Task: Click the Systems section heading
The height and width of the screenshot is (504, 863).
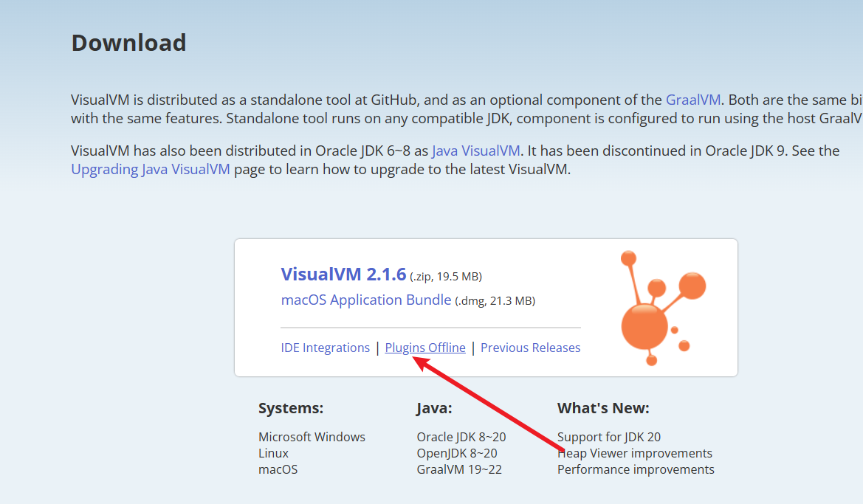Action: click(x=291, y=407)
